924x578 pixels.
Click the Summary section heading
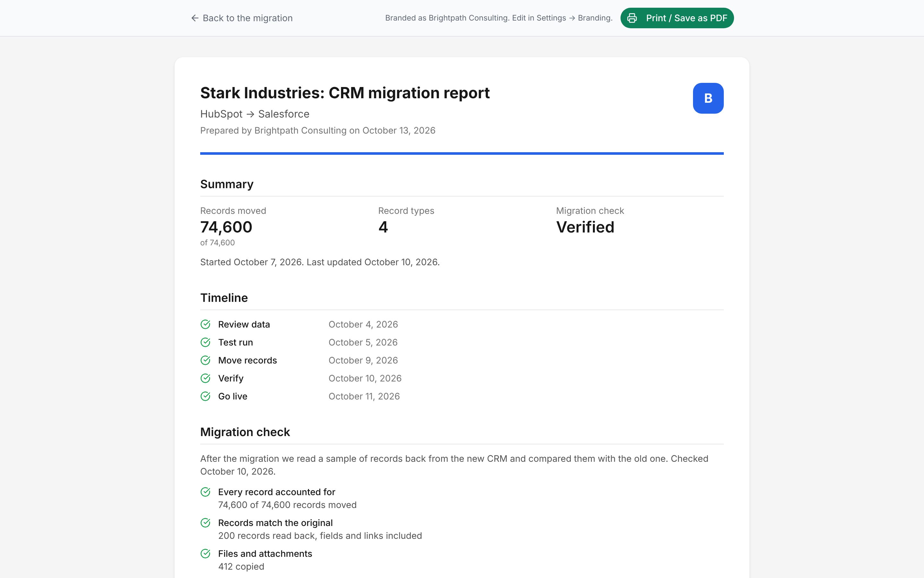point(227,184)
